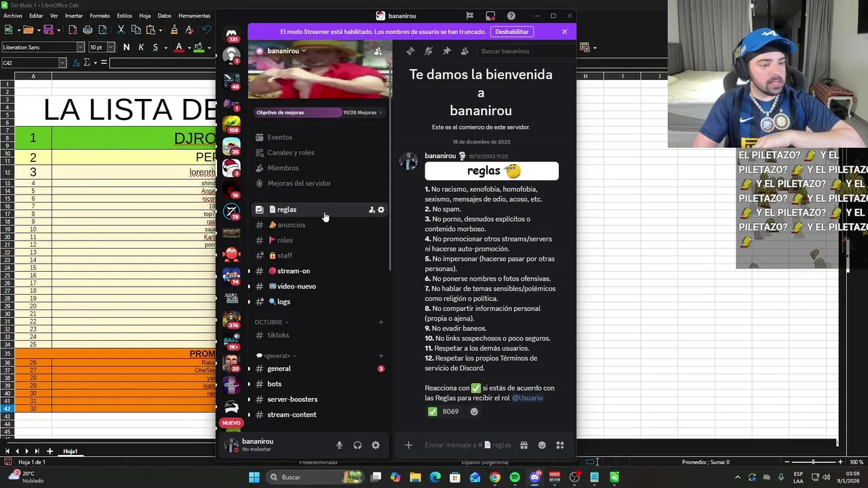The image size is (868, 488).
Task: Open 10 pt font size dropdown
Action: 111,47
